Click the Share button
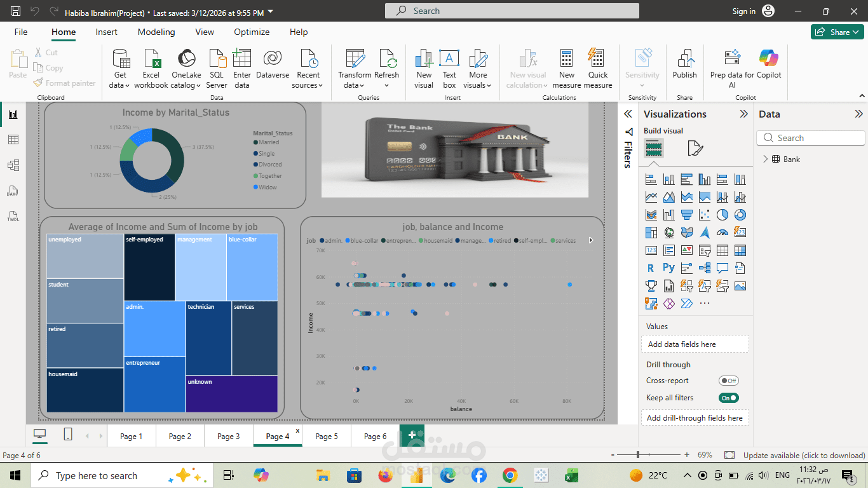This screenshot has height=488, width=868. coord(837,32)
